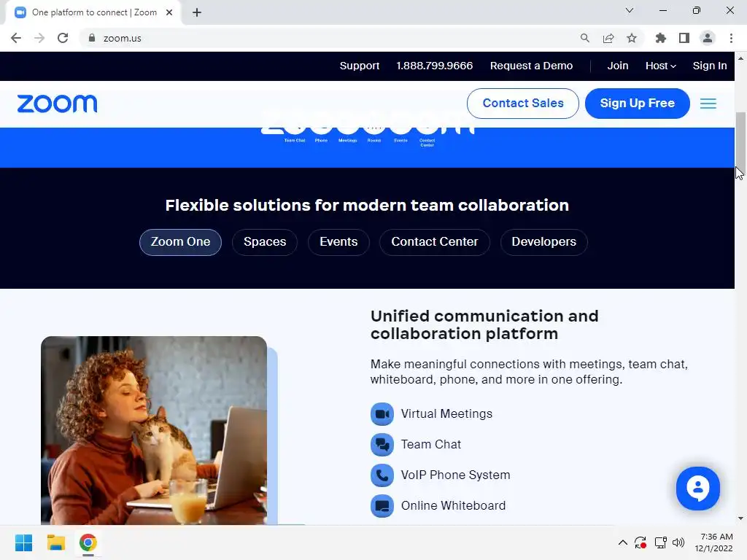Open the Zoom hamburger menu icon
Screen dimensions: 747x560
708,104
